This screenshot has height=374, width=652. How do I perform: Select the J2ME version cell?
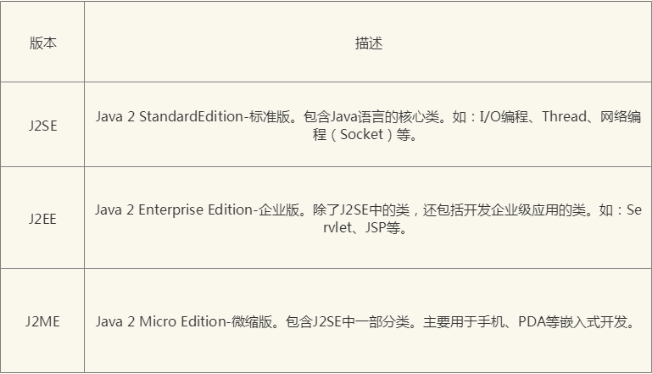pyautogui.click(x=43, y=321)
